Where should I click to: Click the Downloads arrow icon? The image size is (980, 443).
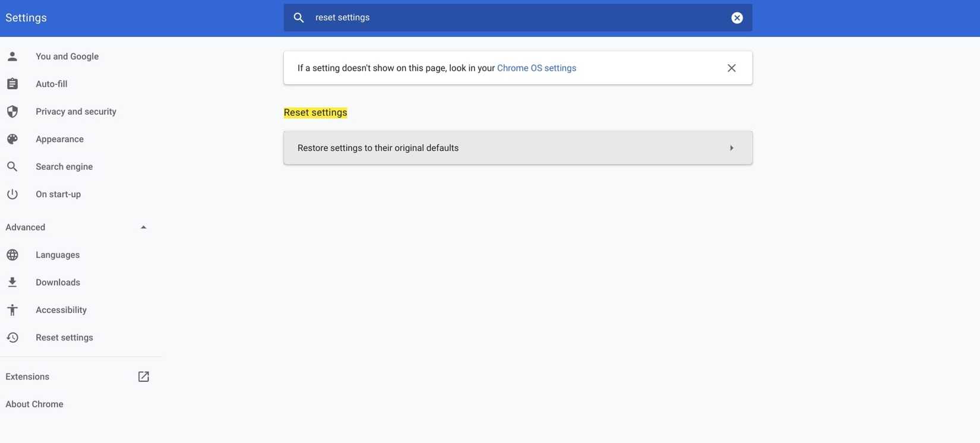tap(12, 282)
